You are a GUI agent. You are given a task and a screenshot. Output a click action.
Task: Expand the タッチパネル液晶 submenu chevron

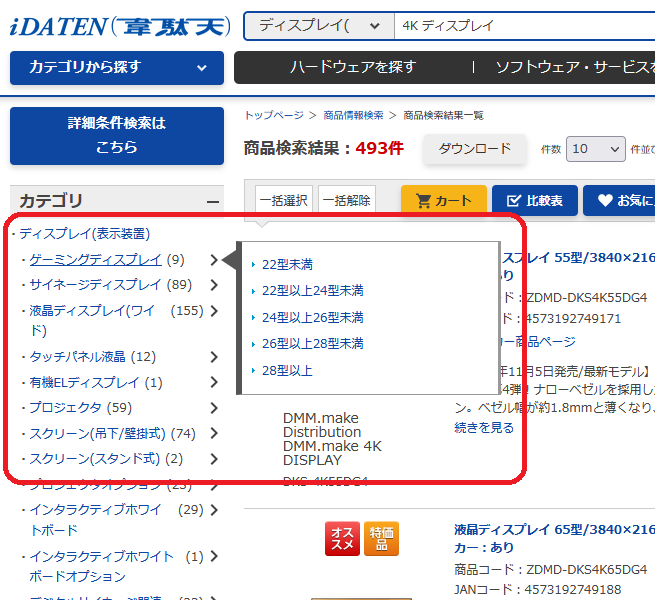[x=214, y=356]
